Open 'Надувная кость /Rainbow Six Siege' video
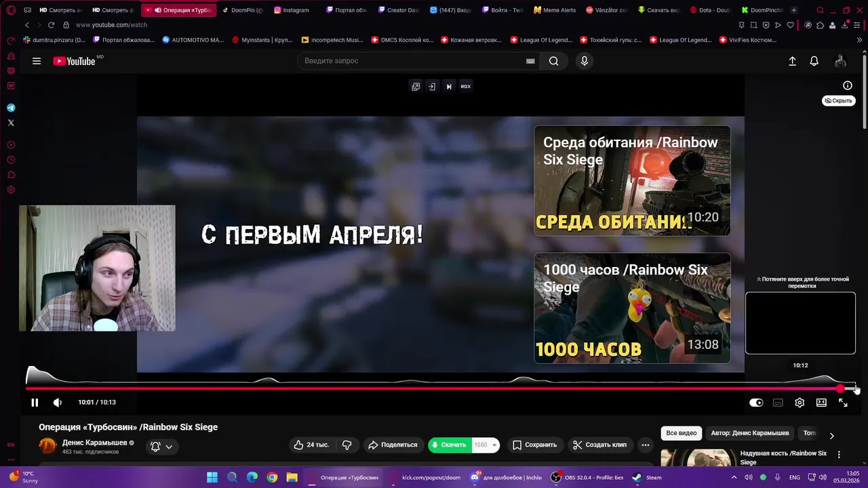Viewport: 868px width, 488px height. point(783,457)
